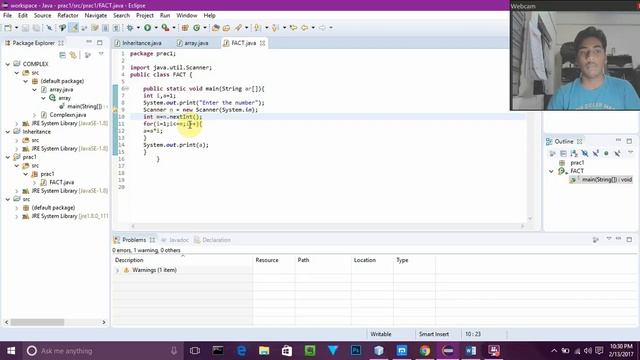This screenshot has height=360, width=640.
Task: Open the Run menu
Action: click(x=165, y=16)
